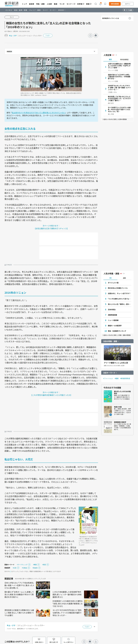Click the ログイン button

[x=128, y=4]
